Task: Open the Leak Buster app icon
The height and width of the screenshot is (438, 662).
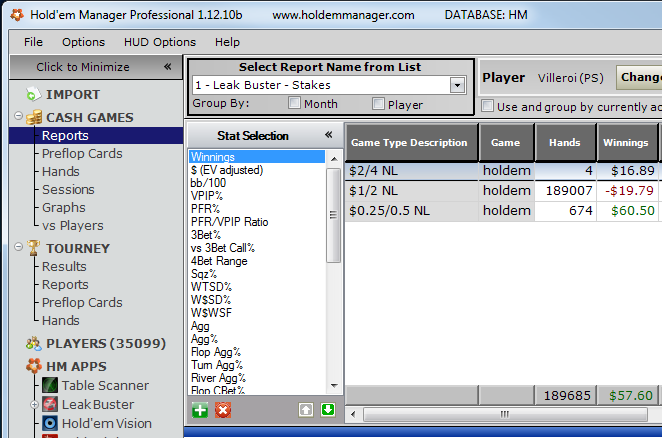Action: (50, 404)
